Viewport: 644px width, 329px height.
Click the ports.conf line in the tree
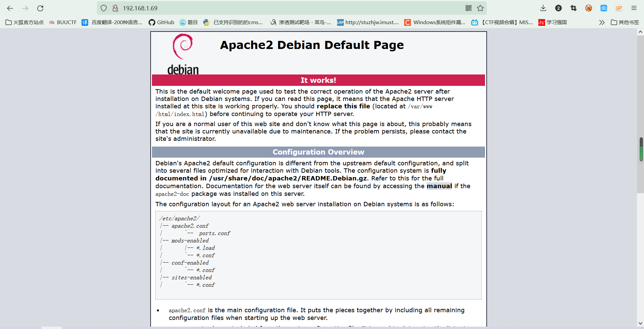pyautogui.click(x=215, y=233)
